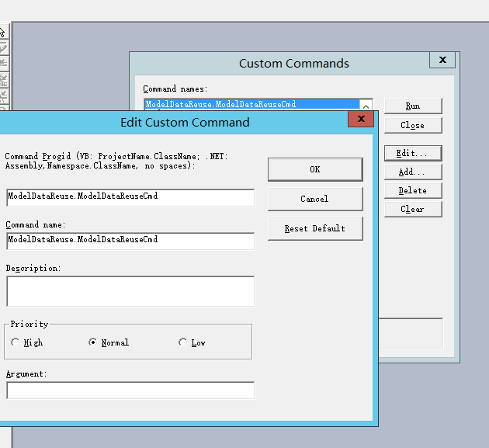Click the Select arrow tool in left toolbar
Screen dimensions: 489x448
tap(2, 32)
